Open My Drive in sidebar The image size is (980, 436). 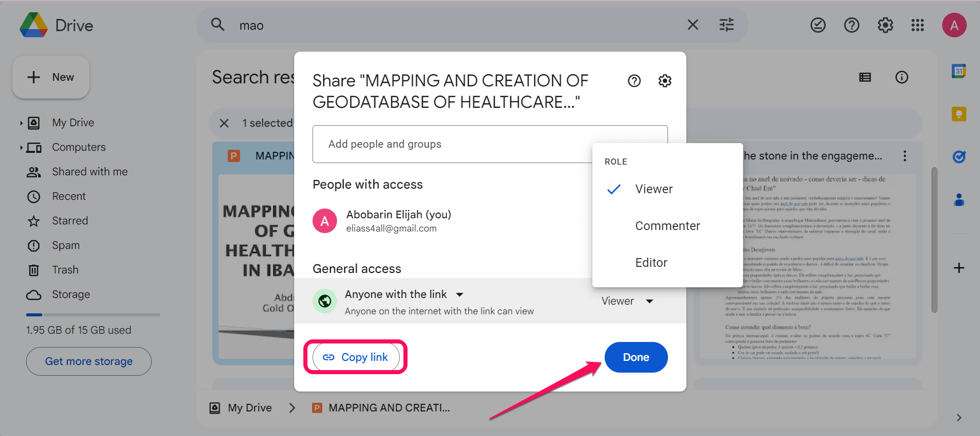[73, 123]
